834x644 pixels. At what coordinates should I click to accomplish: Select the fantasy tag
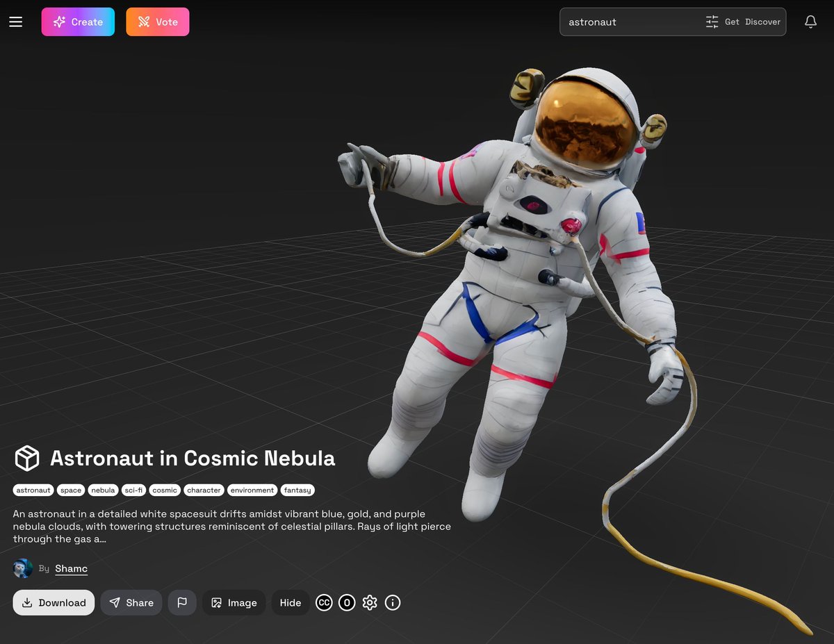(297, 490)
